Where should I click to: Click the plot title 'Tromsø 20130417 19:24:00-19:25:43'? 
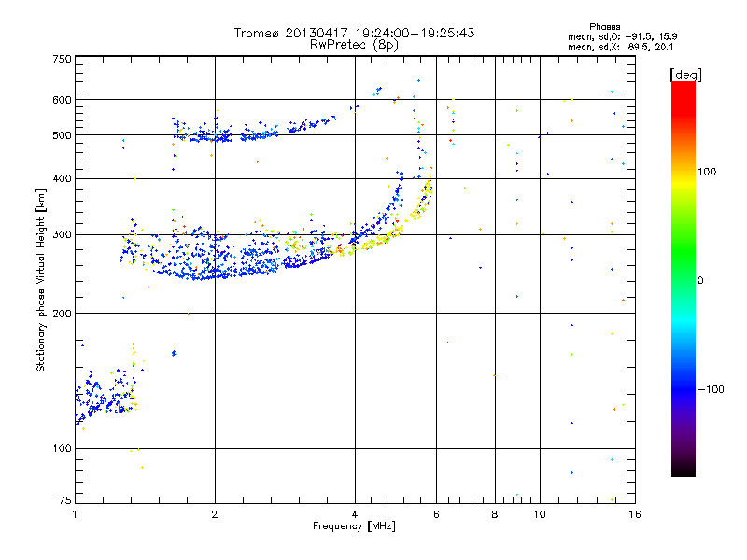[x=354, y=33]
